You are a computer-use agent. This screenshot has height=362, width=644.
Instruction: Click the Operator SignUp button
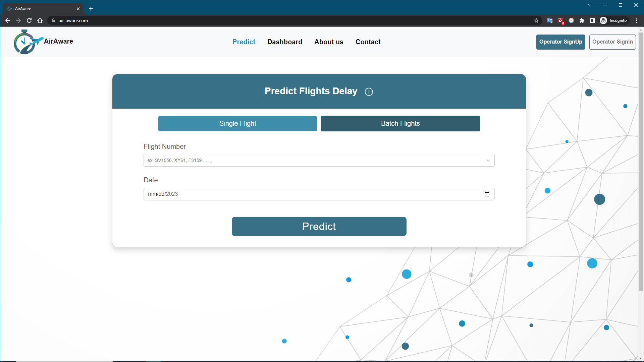[x=561, y=42]
